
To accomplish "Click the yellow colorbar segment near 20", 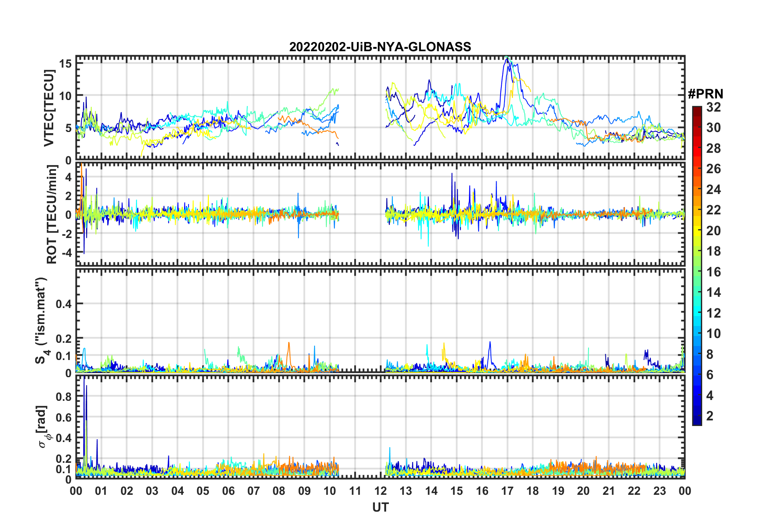I will (697, 230).
